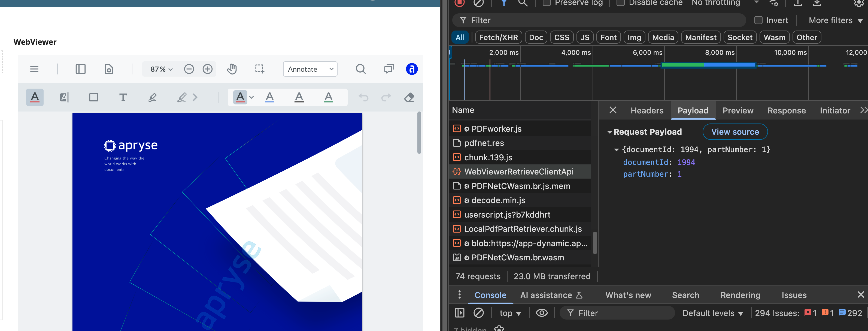
Task: Open the Annotate mode dropdown
Action: click(x=310, y=69)
